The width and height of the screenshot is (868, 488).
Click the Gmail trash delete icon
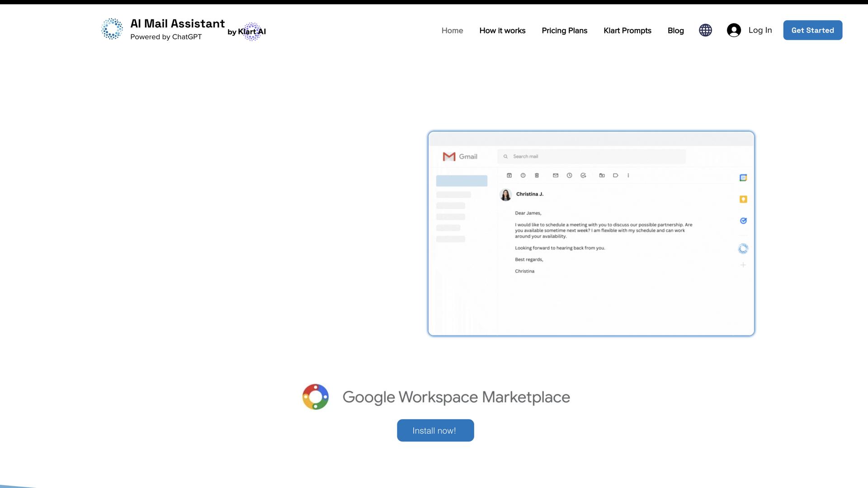(x=537, y=175)
